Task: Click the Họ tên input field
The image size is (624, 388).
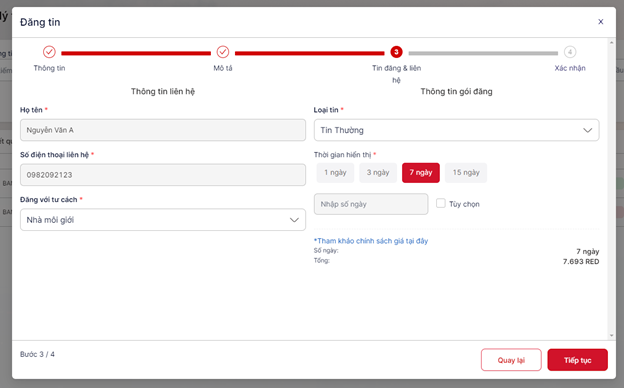Action: 163,130
